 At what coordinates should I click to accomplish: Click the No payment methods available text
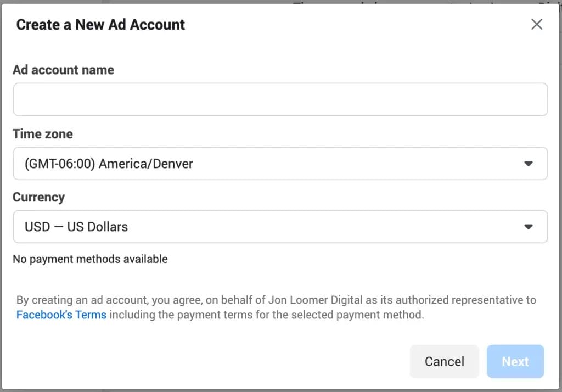[x=90, y=259]
